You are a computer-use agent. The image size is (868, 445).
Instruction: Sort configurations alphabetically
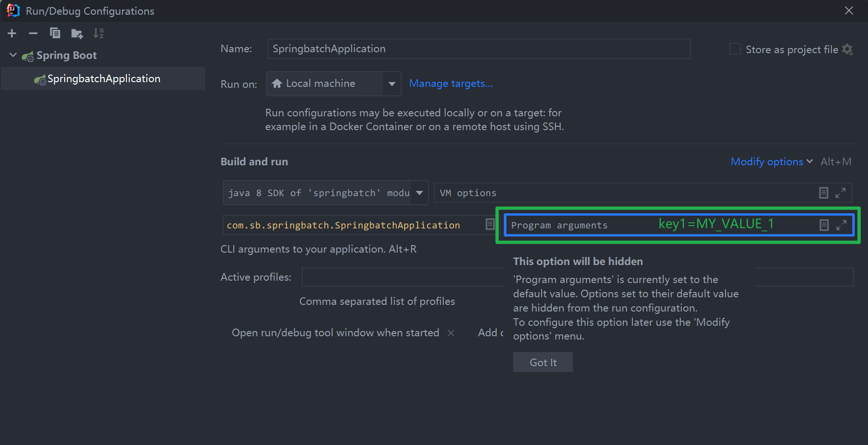[x=98, y=33]
